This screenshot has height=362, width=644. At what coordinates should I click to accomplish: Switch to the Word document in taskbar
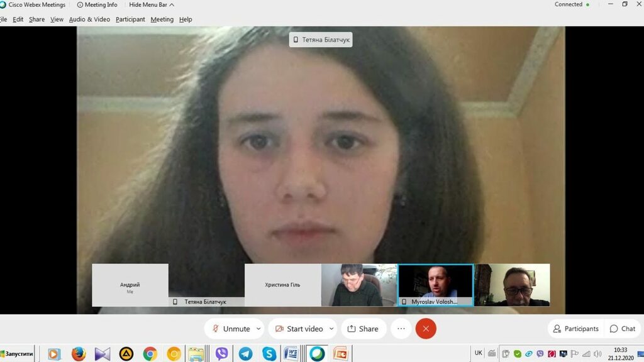pyautogui.click(x=291, y=354)
